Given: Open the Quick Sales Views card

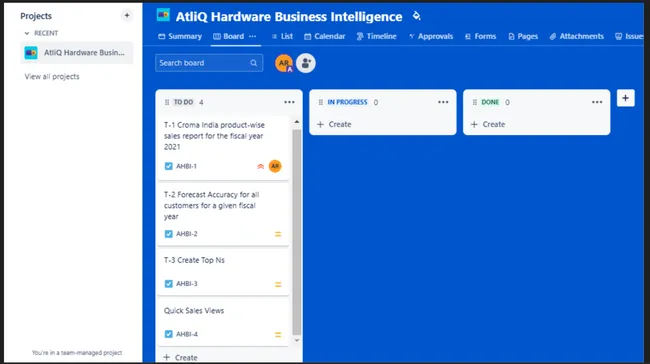Looking at the screenshot, I should coord(223,323).
